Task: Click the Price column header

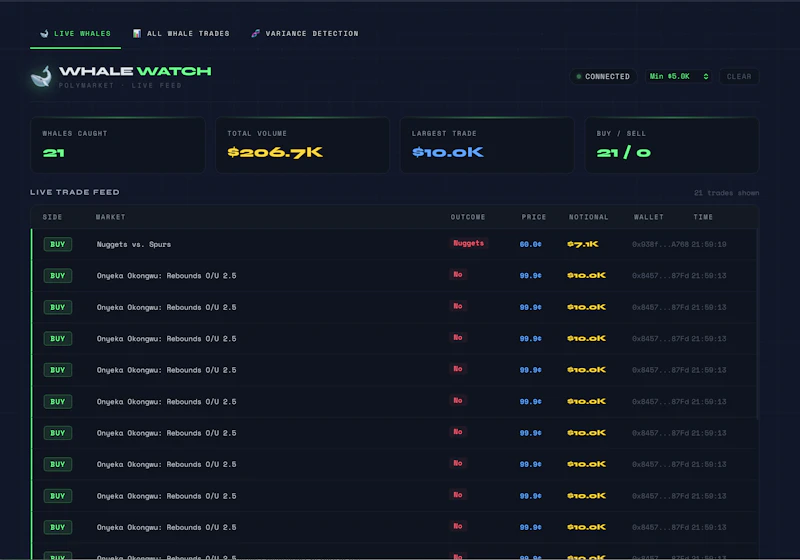Action: coord(534,217)
